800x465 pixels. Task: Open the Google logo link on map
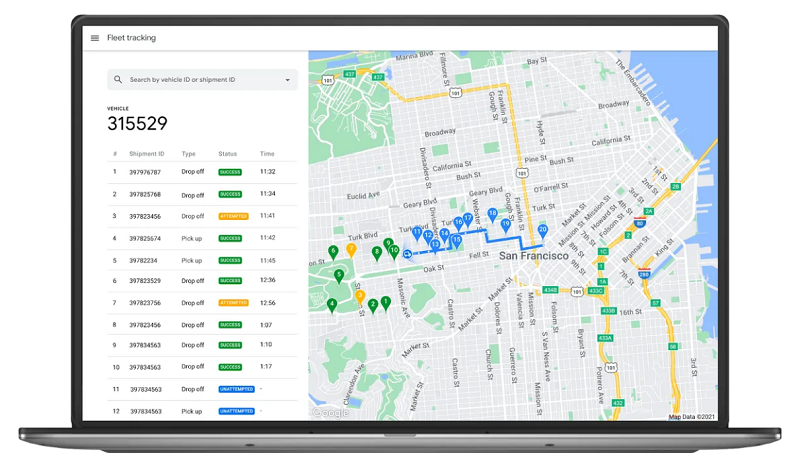pos(330,412)
